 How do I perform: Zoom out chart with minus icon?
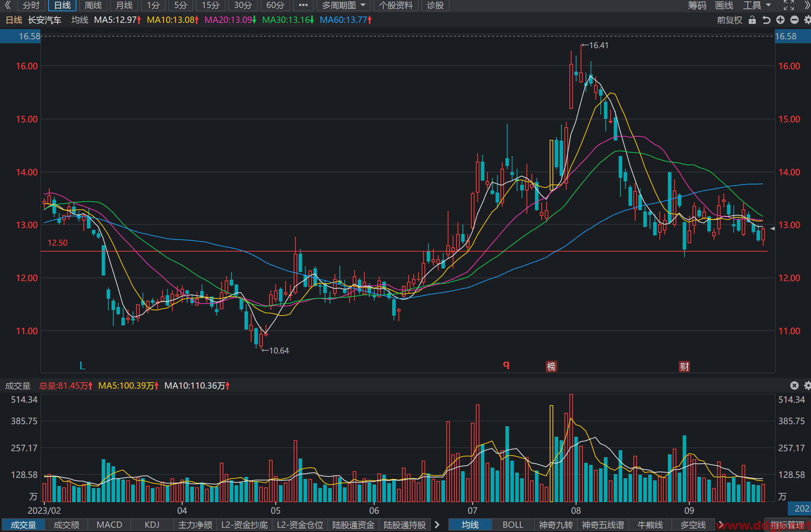tap(794, 20)
